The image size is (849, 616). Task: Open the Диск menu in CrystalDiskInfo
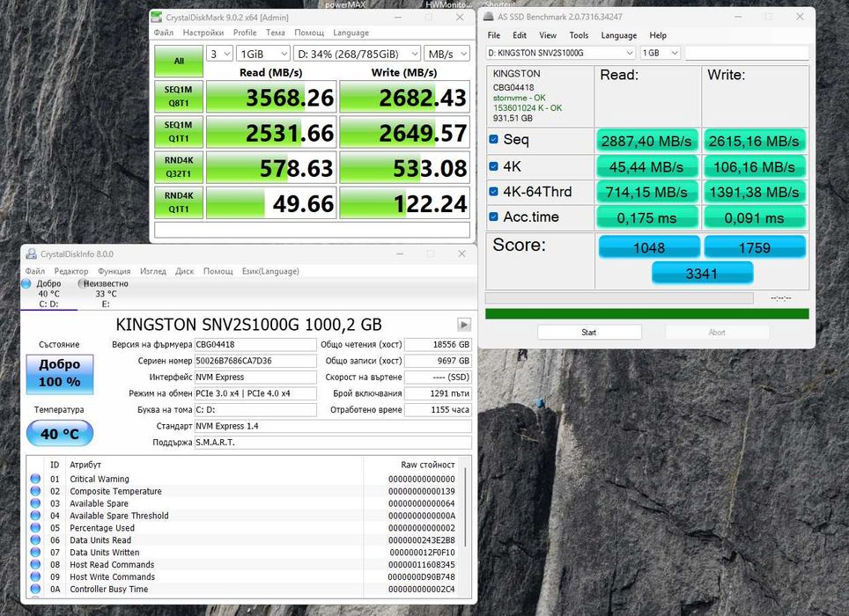tap(184, 271)
